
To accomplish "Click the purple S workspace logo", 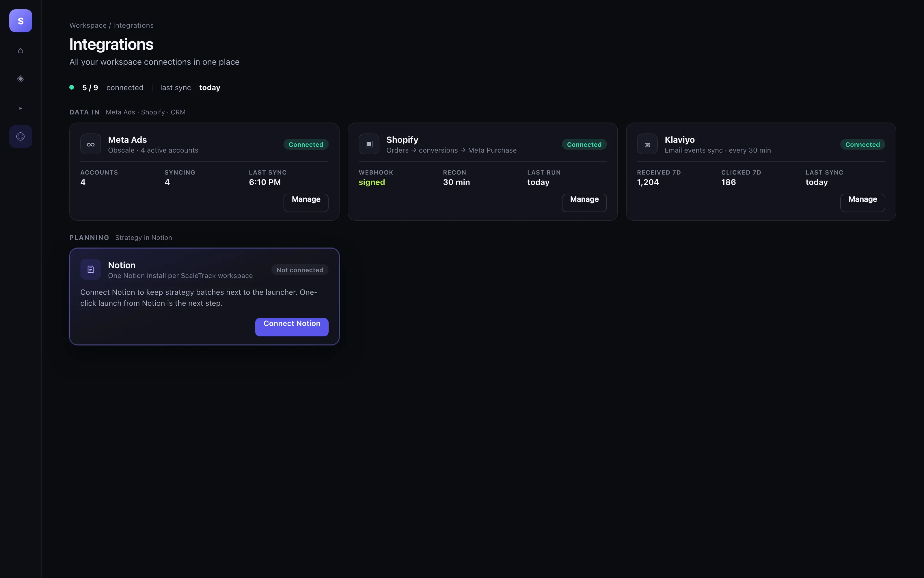I will (21, 21).
